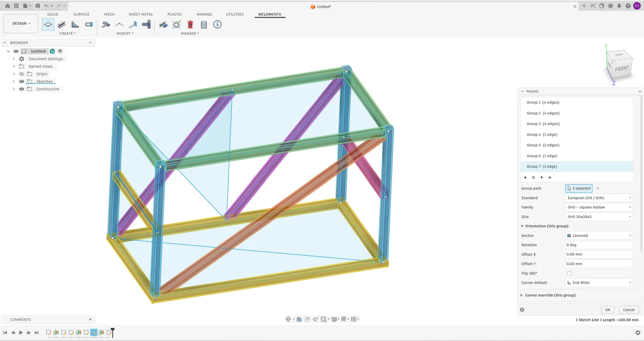Add a new group with the plus icon
Viewport: 644px width, 341px height.
[525, 177]
